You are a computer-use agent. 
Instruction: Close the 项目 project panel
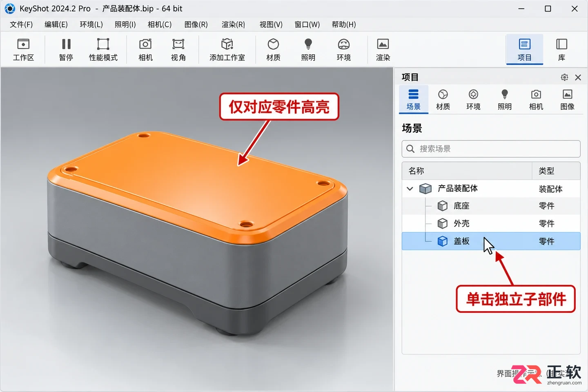click(x=578, y=77)
